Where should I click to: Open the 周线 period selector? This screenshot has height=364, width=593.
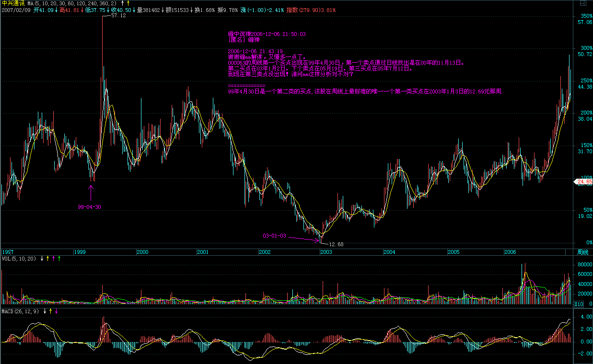point(582,252)
